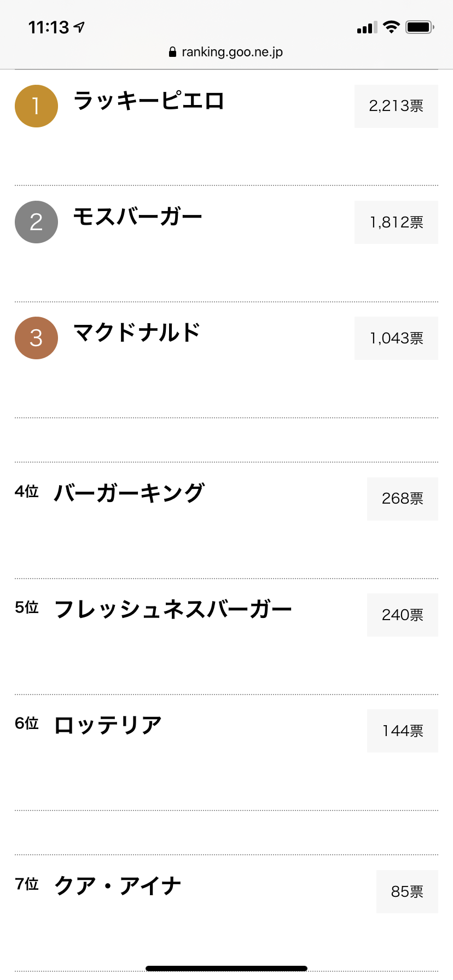Tap the Wi-Fi status icon
453x980 pixels.
[x=391, y=27]
